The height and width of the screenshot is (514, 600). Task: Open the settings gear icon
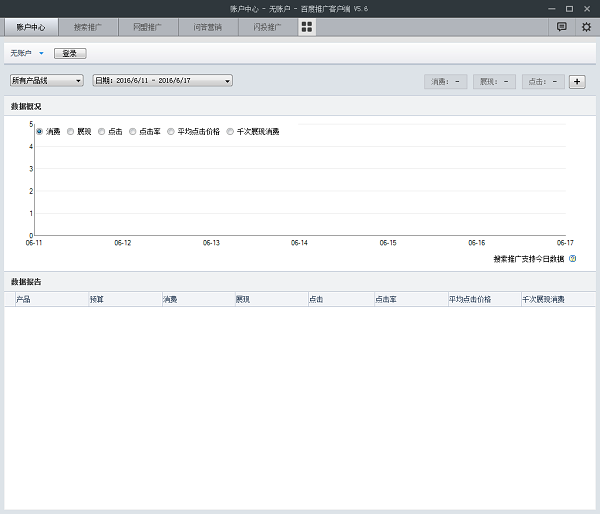pyautogui.click(x=586, y=27)
